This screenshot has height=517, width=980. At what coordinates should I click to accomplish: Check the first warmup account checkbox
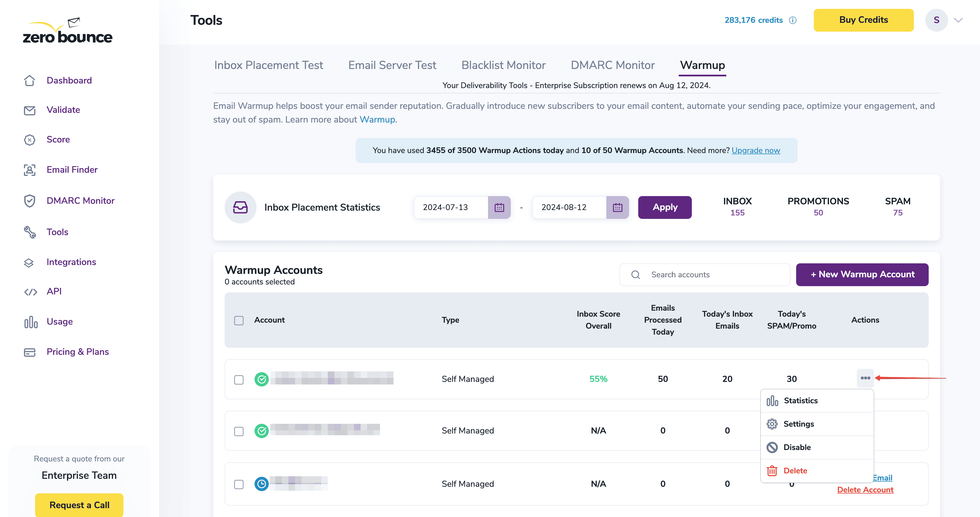coord(239,379)
